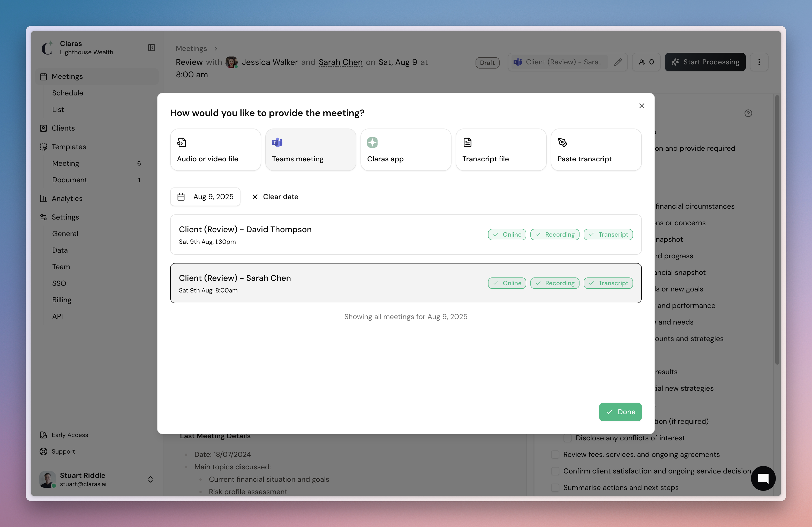The image size is (812, 527).
Task: Edit the linked Teams meeting with pencil icon
Action: (618, 62)
